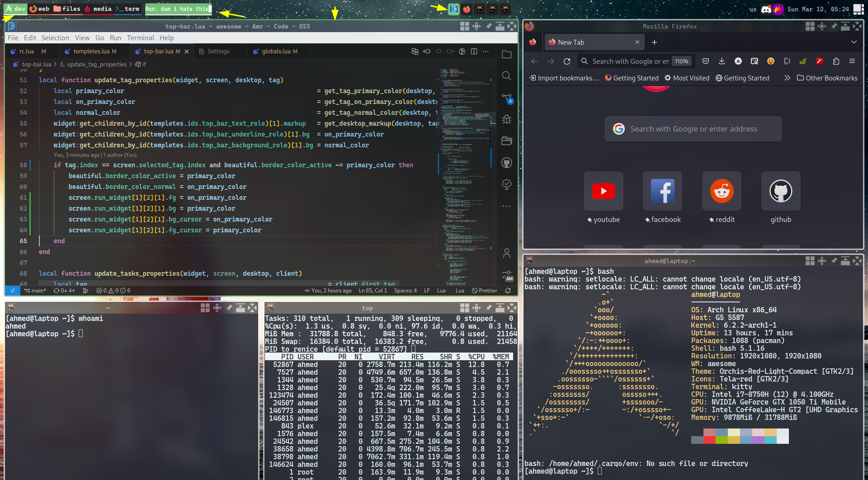Open Other Bookmarks folder in Firefox
868x480 pixels.
click(x=827, y=78)
